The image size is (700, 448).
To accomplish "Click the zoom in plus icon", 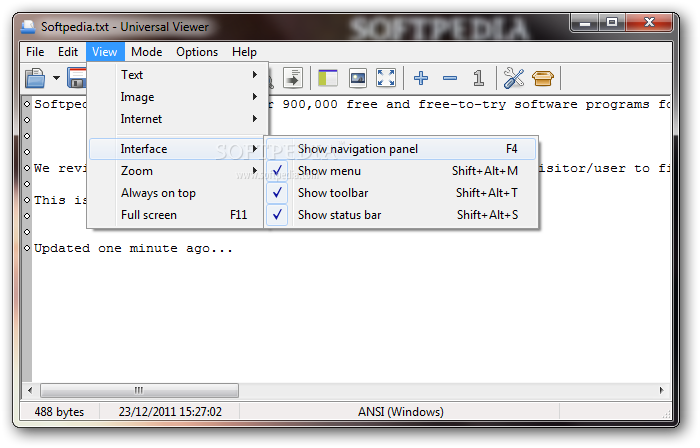I will point(421,78).
